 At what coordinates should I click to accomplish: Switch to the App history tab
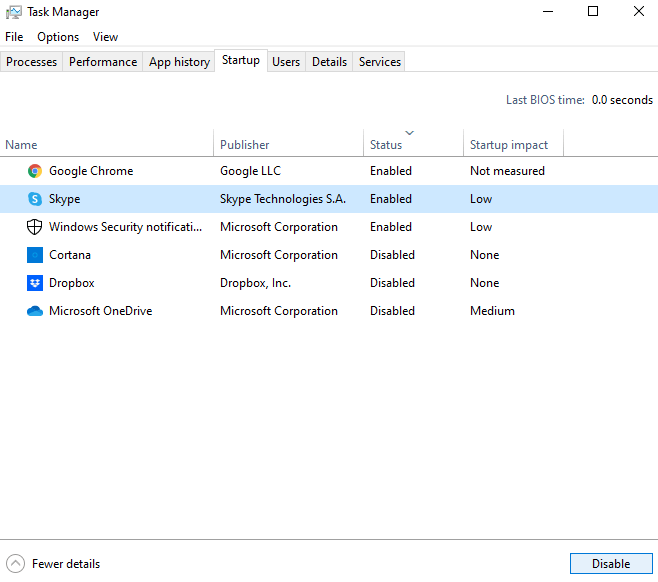click(179, 62)
